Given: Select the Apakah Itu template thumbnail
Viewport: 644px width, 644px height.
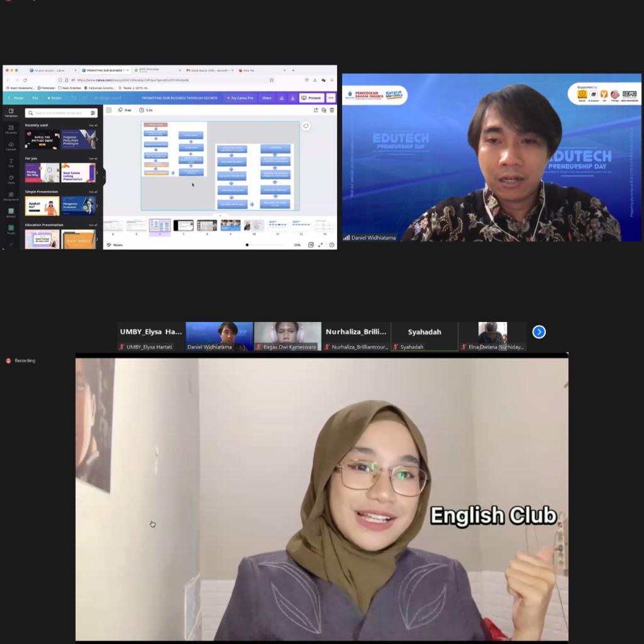Looking at the screenshot, I should click(x=42, y=206).
